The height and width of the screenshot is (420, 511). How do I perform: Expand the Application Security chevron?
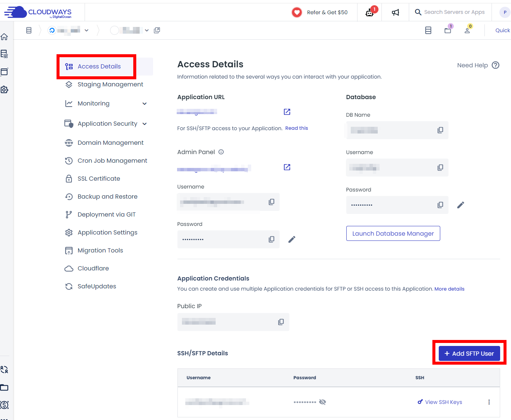[x=145, y=124]
